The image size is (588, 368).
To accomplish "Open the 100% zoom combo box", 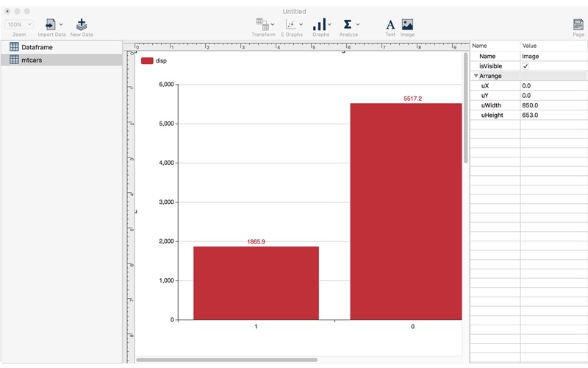I will tap(19, 24).
